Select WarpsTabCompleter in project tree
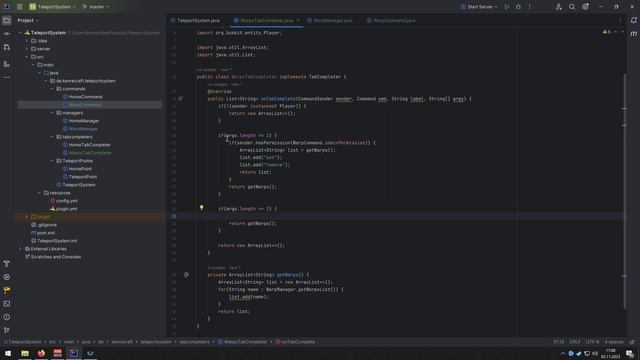 (x=90, y=153)
